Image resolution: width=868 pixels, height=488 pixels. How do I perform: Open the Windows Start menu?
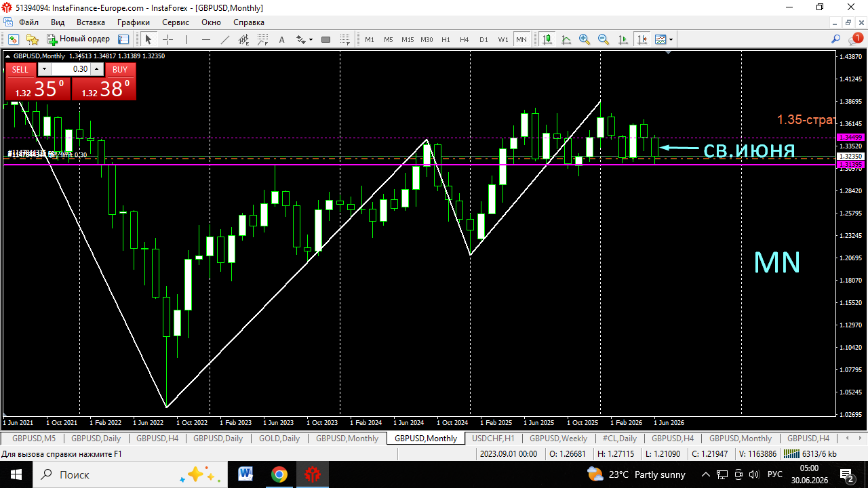tap(16, 474)
